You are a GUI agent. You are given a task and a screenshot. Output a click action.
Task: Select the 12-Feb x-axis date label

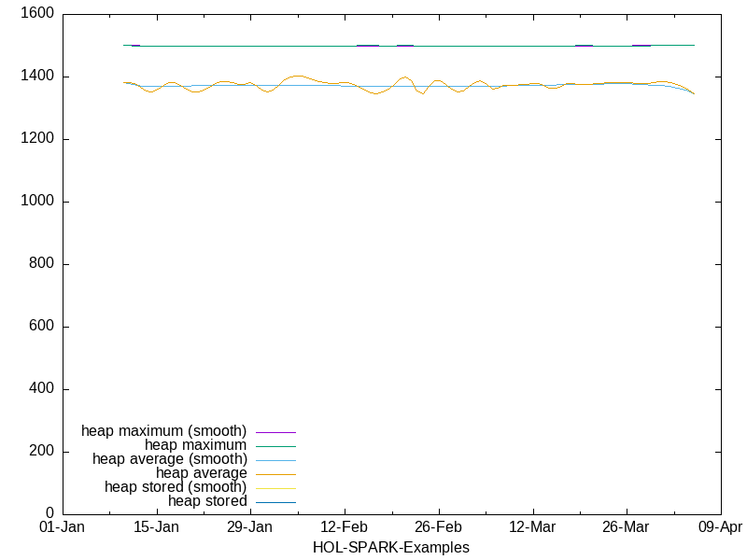[345, 528]
